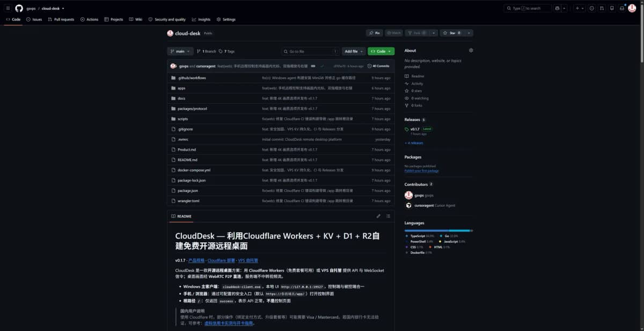Image resolution: width=644 pixels, height=331 pixels.
Task: Open the apps folder
Action: pos(181,88)
